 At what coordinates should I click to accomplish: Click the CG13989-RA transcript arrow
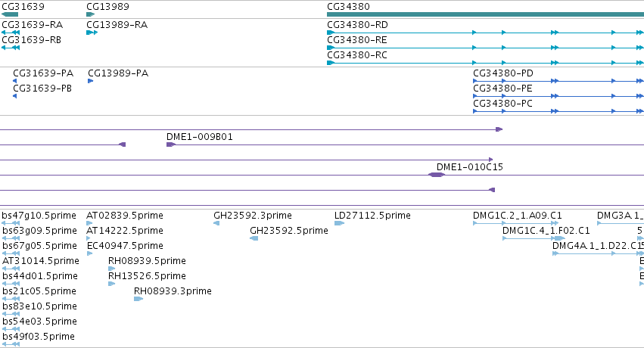tap(92, 33)
